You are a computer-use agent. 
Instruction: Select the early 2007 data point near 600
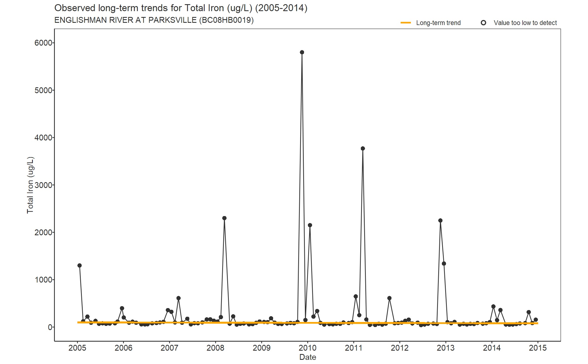[178, 298]
